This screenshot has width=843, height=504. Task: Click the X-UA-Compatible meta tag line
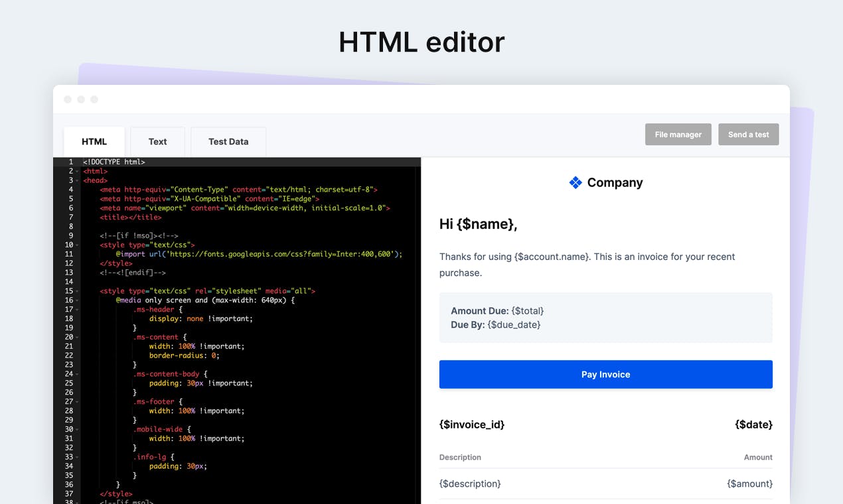(210, 199)
